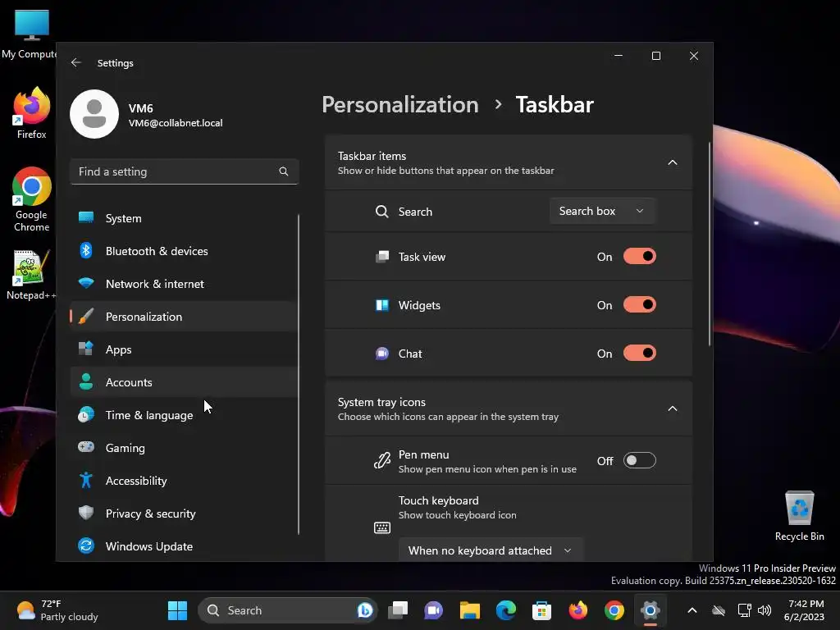Open the weather widget on taskbar
Image resolution: width=840 pixels, height=630 pixels.
pos(57,610)
